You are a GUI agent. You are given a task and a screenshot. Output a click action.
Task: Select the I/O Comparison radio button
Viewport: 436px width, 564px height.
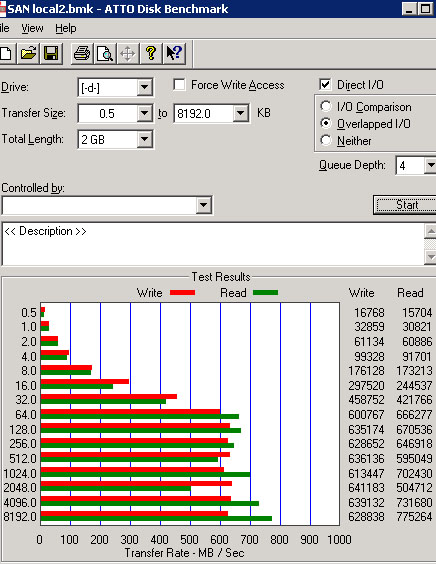point(326,106)
